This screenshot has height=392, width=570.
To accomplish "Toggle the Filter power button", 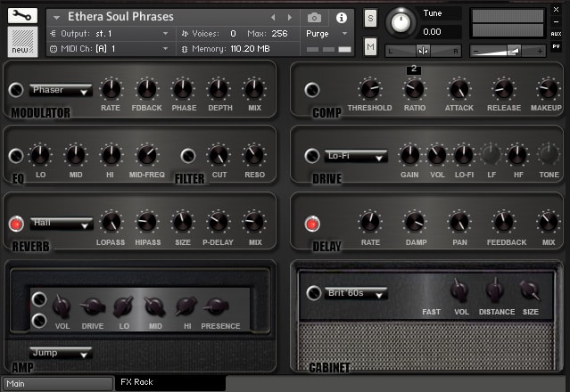I will 188,156.
